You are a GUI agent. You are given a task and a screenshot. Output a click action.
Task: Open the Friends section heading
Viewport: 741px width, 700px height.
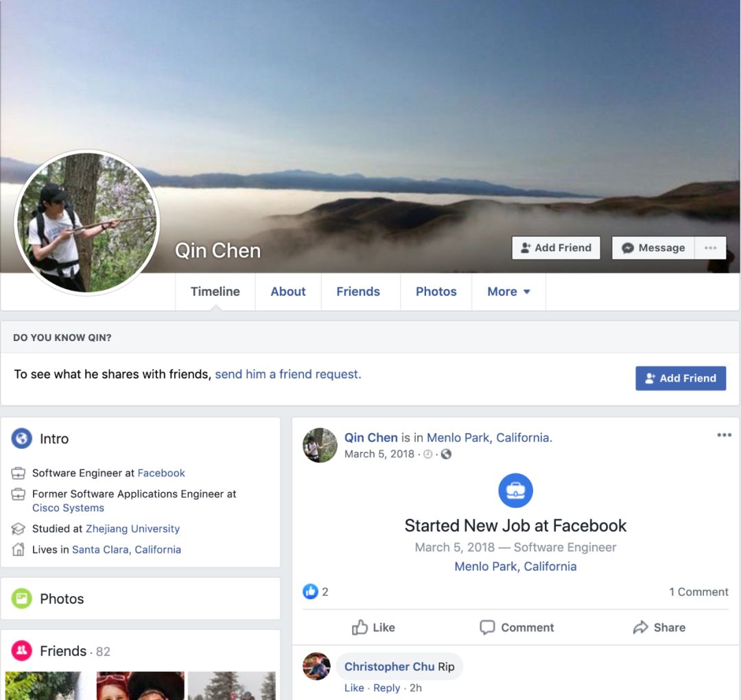tap(63, 651)
